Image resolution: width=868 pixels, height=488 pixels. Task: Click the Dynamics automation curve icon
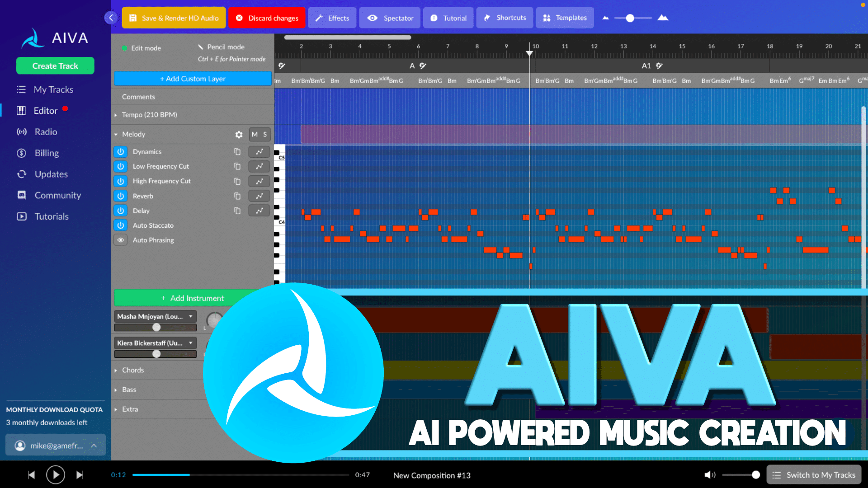[259, 151]
